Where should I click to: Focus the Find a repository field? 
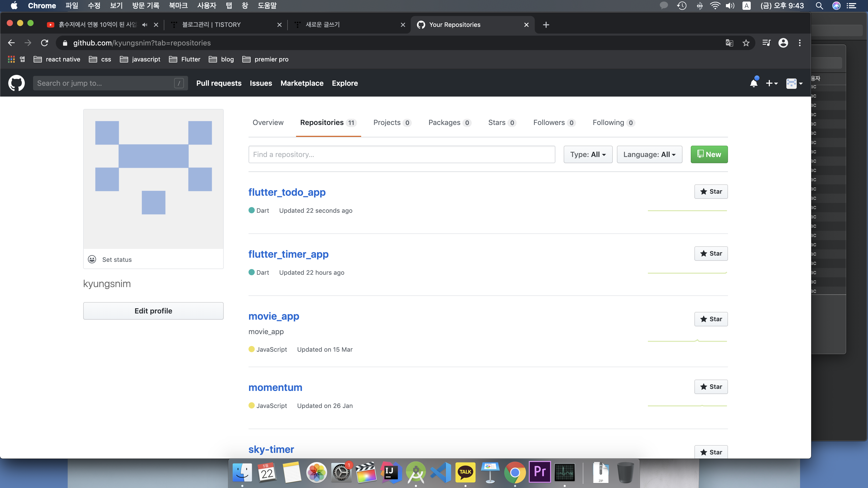(401, 154)
